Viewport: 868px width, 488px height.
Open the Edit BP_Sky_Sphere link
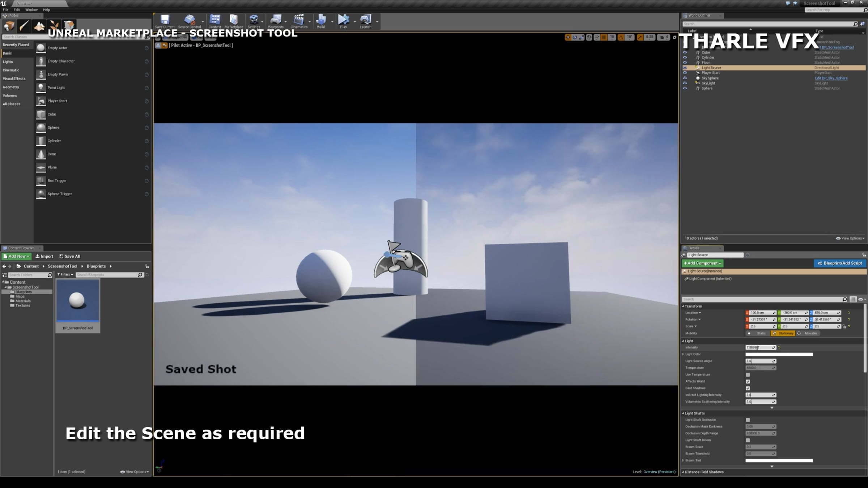pyautogui.click(x=831, y=78)
